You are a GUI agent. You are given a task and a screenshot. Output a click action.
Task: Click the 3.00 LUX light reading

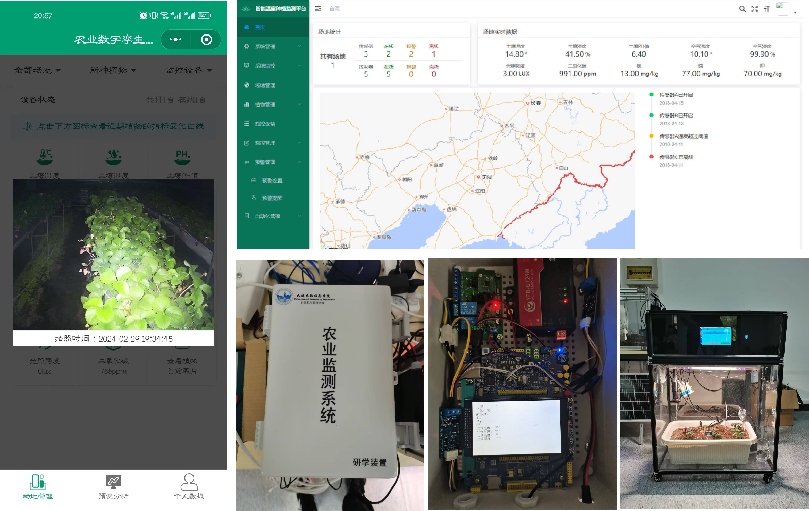point(516,74)
